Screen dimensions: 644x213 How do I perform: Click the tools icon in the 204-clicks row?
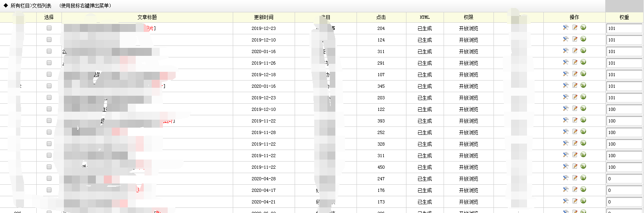[x=566, y=28]
